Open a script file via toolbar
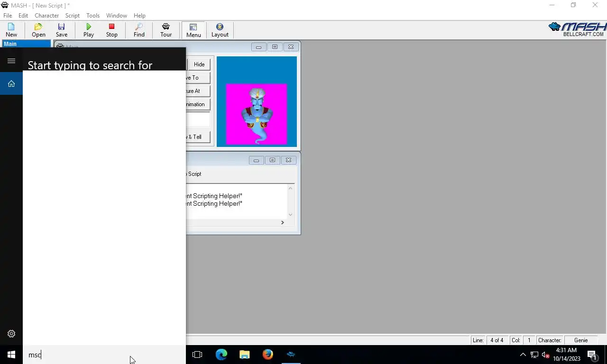The height and width of the screenshot is (364, 607). click(x=38, y=30)
